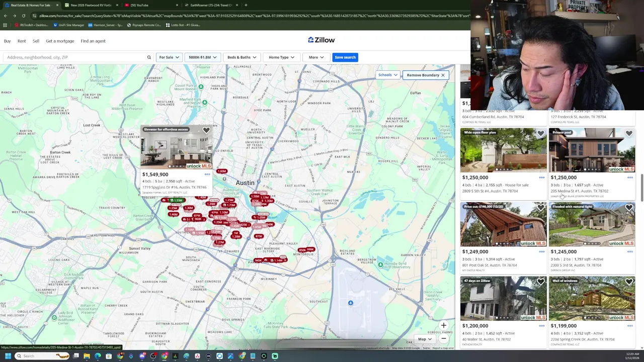The image size is (644, 362).
Task: Expand the Home Type dropdown
Action: (281, 57)
